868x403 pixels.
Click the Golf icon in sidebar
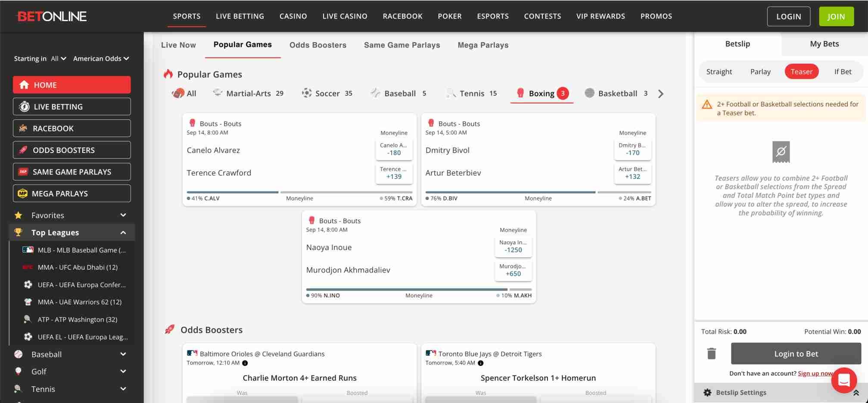point(18,372)
